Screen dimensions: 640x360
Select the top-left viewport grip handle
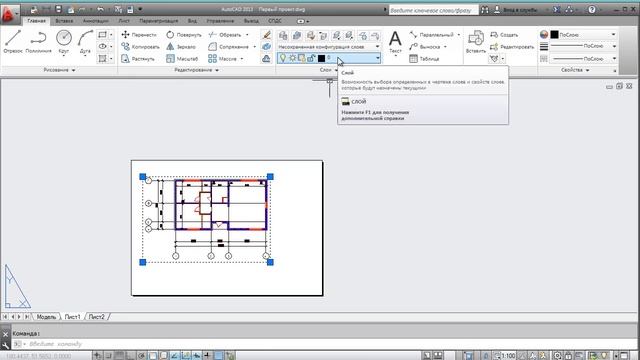pyautogui.click(x=142, y=176)
